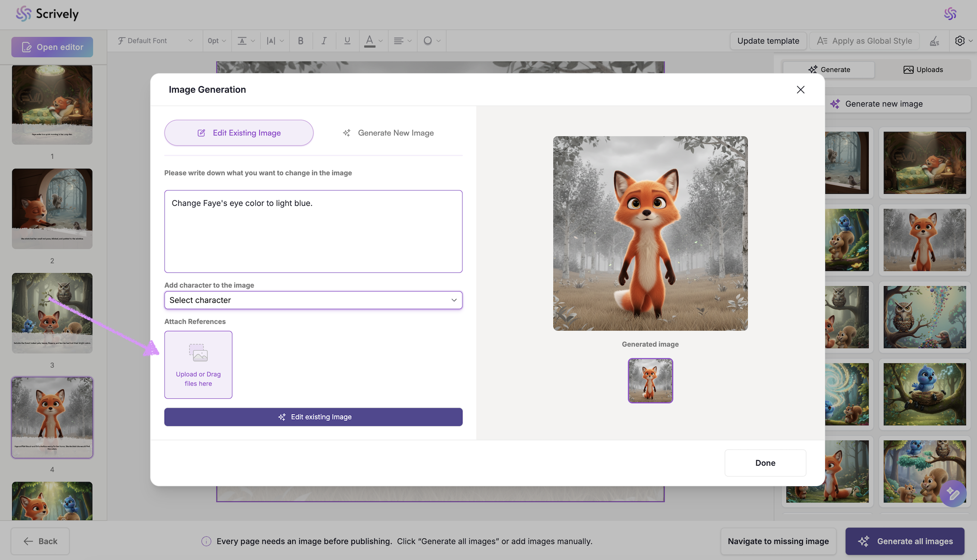The width and height of the screenshot is (977, 560).
Task: Click the paint brush style icon
Action: tap(934, 41)
